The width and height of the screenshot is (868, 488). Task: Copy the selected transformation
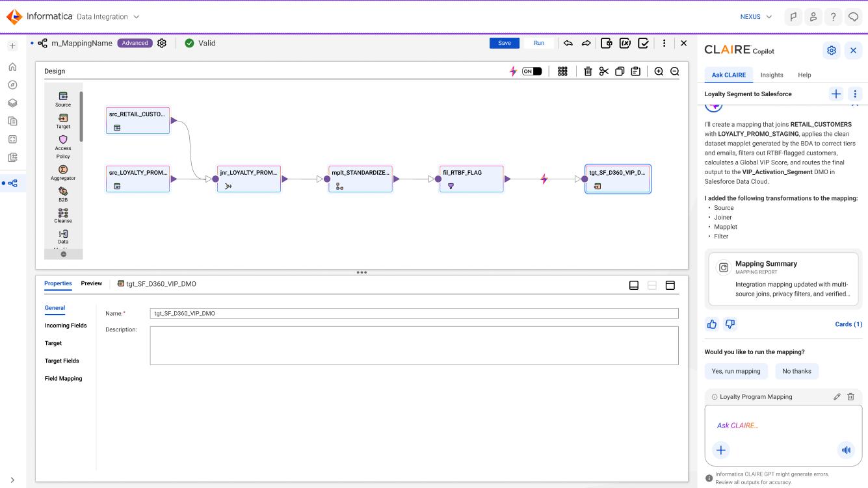[620, 71]
